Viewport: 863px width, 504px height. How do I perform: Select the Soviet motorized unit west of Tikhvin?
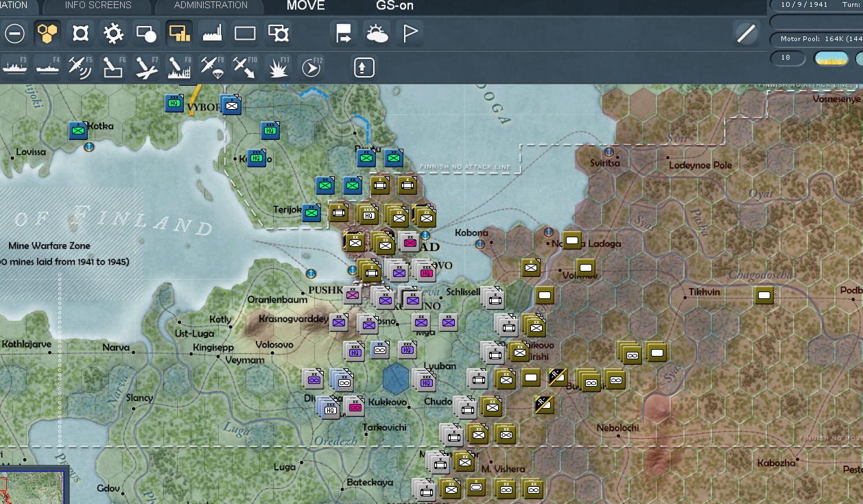632,354
